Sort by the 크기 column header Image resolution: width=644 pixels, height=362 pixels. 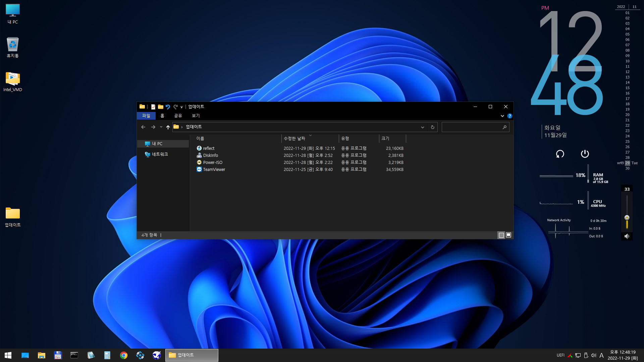(x=392, y=138)
